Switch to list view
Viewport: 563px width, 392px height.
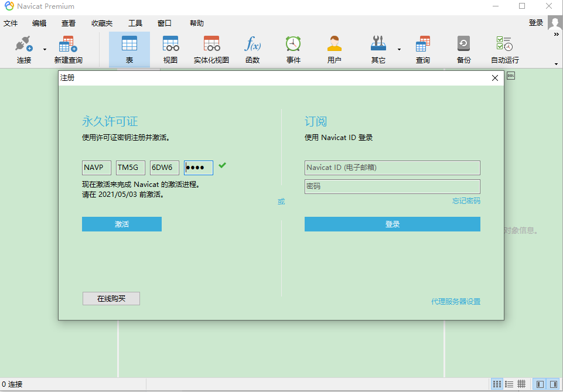(x=509, y=384)
